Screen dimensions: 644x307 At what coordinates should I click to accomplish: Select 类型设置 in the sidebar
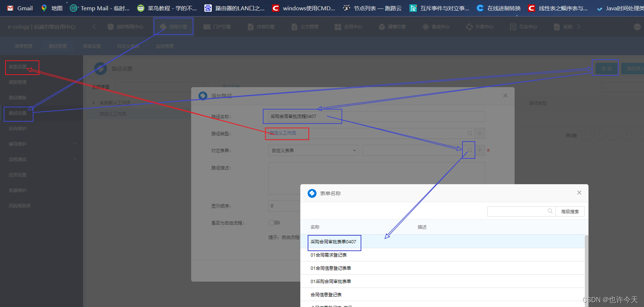click(18, 67)
